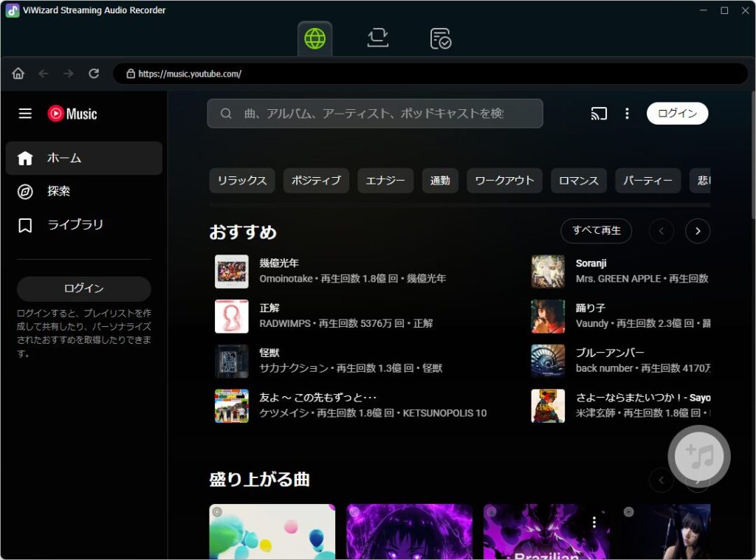The height and width of the screenshot is (560, 756).
Task: Open the hamburger guide menu
Action: pyautogui.click(x=25, y=114)
